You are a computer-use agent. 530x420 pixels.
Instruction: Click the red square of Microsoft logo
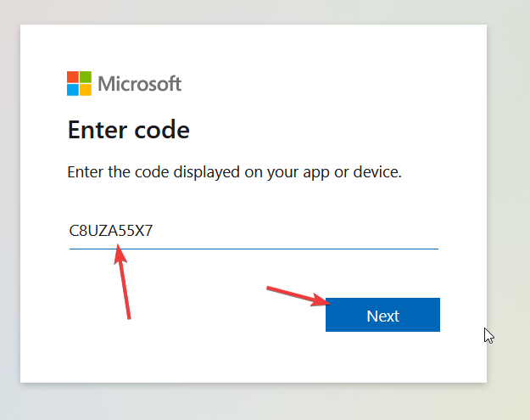point(73,77)
